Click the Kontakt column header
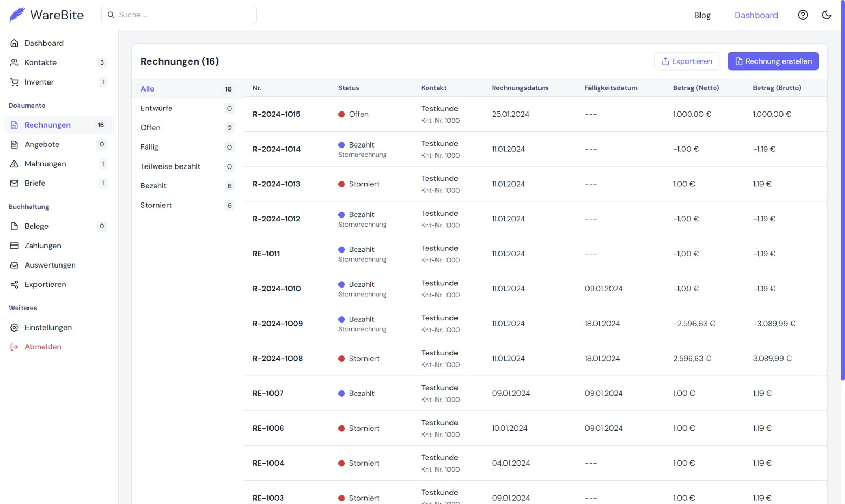This screenshot has width=845, height=504. 434,88
